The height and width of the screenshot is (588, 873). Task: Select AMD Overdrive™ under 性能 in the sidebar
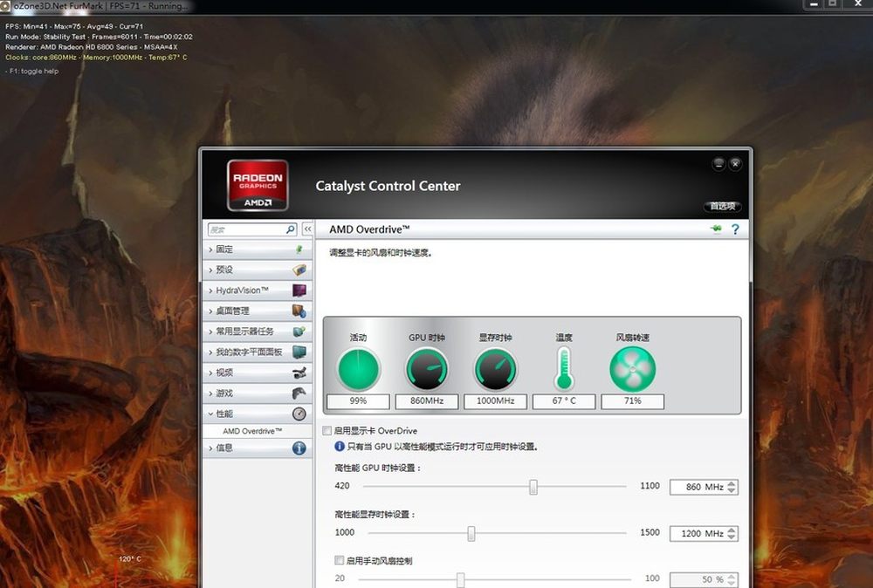[252, 431]
